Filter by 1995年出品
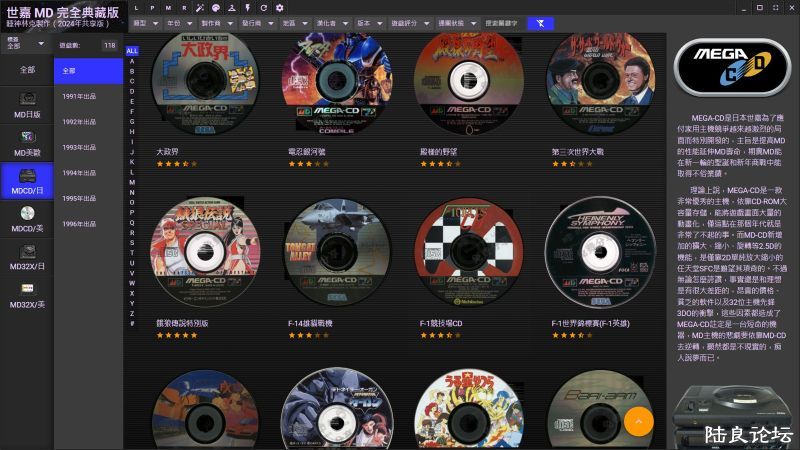 click(88, 198)
